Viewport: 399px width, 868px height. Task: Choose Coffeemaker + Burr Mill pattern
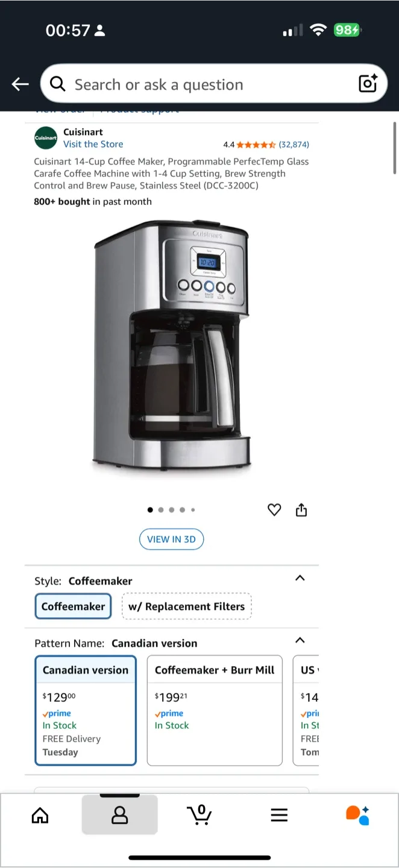(215, 710)
